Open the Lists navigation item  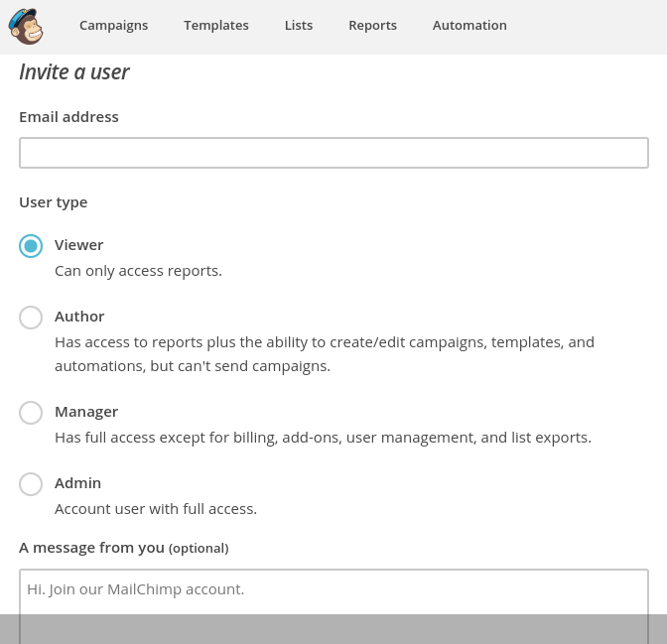click(299, 26)
